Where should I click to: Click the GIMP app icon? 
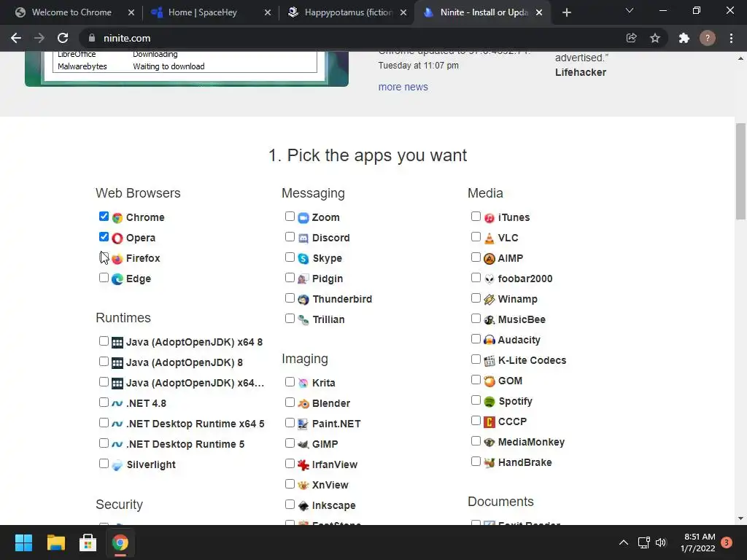point(303,444)
